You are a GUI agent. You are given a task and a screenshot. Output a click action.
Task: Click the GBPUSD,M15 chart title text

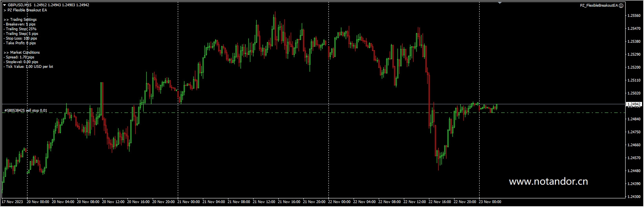(20, 5)
